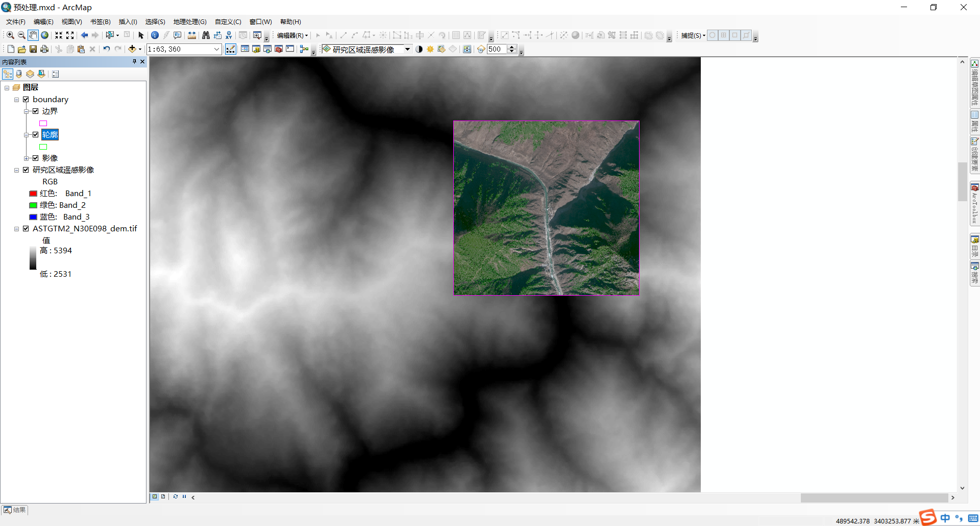Open the 自定义(C) menu

click(228, 22)
